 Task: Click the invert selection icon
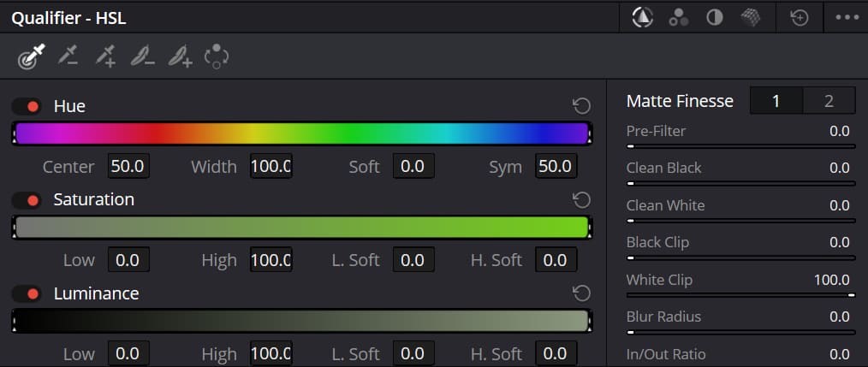pyautogui.click(x=217, y=56)
